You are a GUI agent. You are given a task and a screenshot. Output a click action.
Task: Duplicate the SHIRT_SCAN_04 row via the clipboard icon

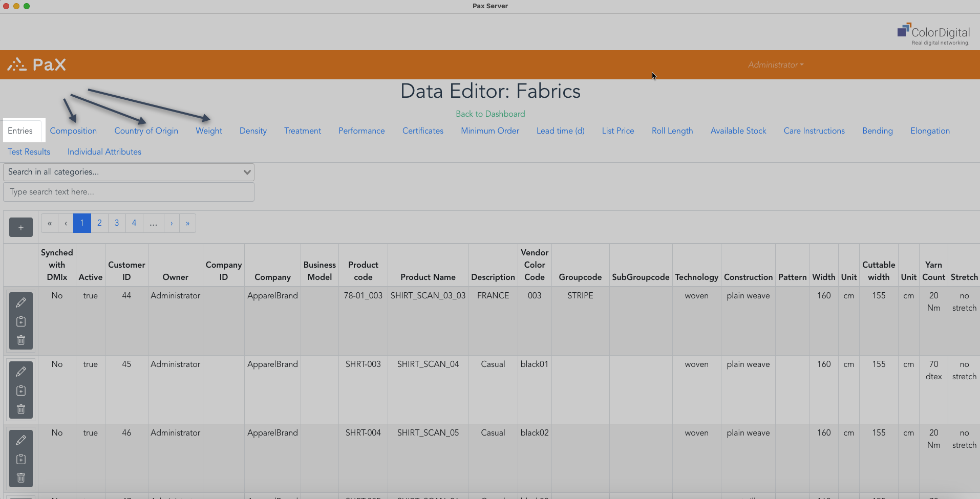(21, 390)
